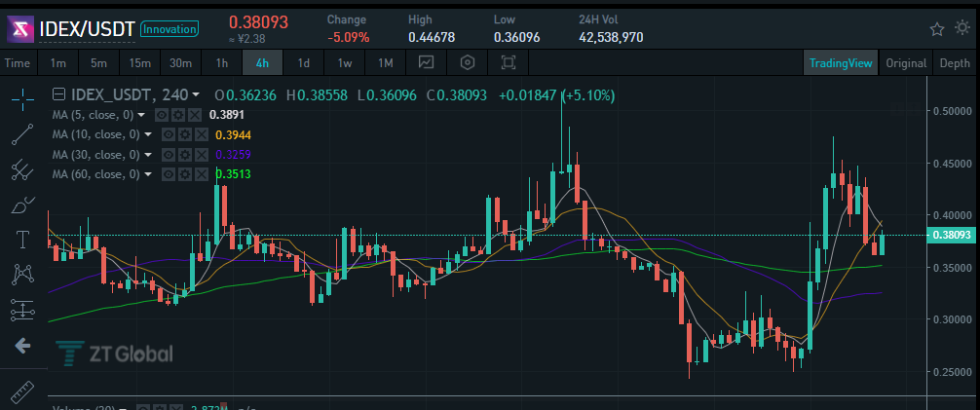Viewport: 980px width, 410px height.
Task: Remove the MA 5 indicator
Action: coord(195,115)
